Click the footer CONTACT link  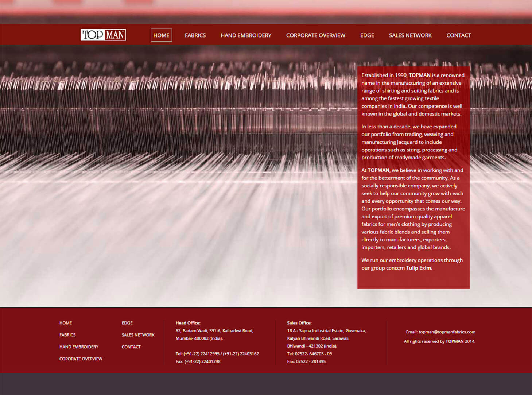(x=131, y=347)
